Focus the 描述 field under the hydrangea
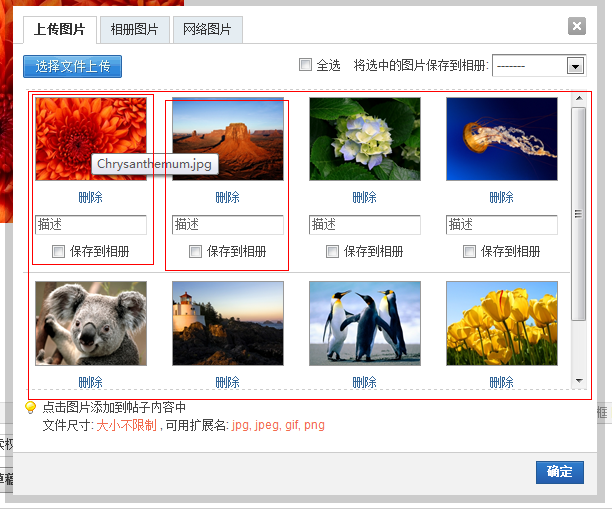 pos(365,225)
